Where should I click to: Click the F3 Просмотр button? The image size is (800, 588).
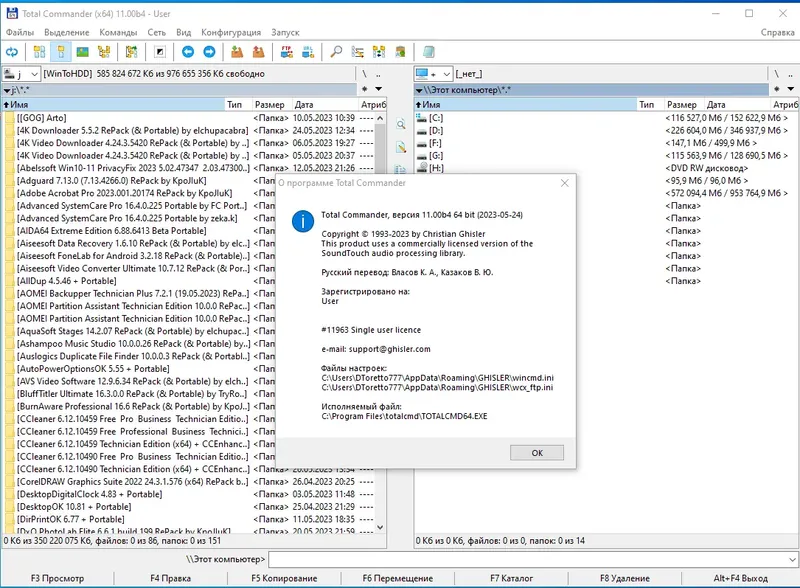point(57,578)
